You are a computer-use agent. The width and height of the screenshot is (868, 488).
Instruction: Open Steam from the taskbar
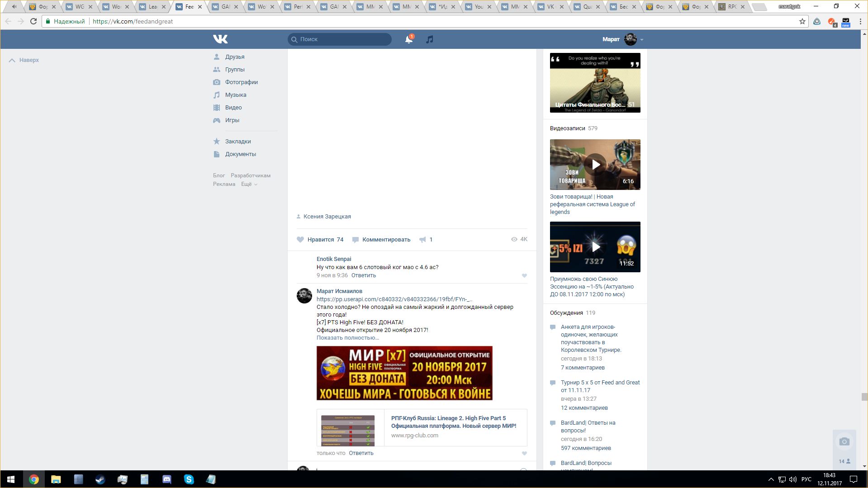coord(100,479)
